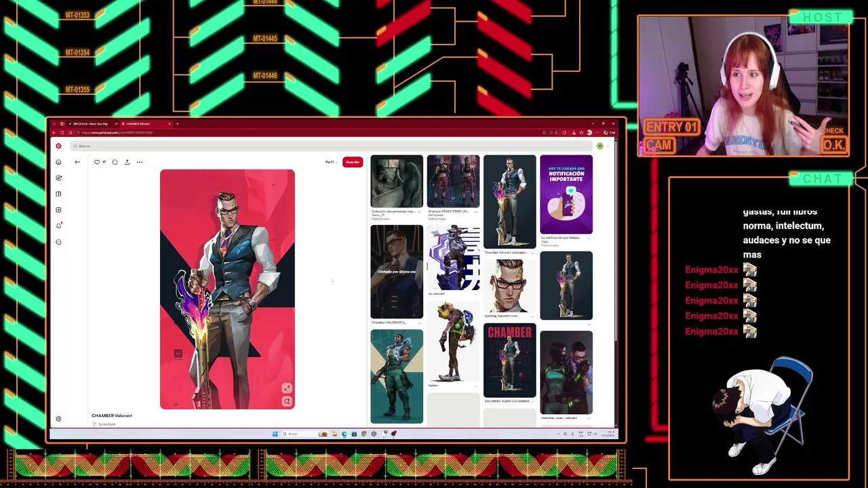This screenshot has height=488, width=868.
Task: Open Pinterest settings gear icon
Action: pyautogui.click(x=58, y=419)
